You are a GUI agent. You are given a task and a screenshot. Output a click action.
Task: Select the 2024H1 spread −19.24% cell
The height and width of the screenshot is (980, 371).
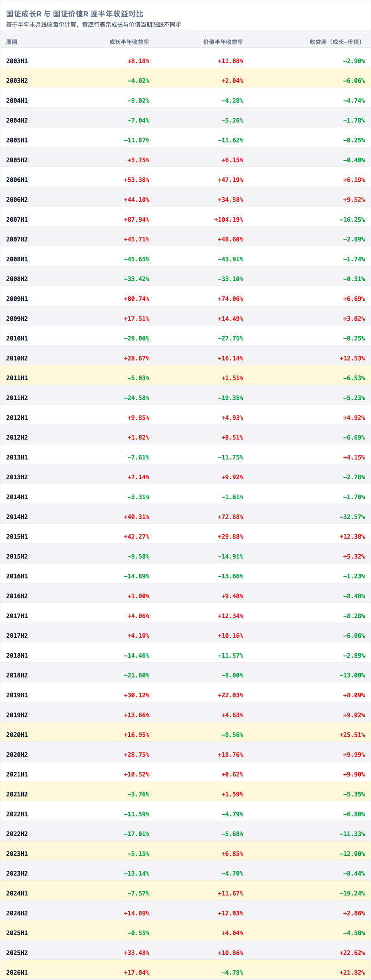352,893
